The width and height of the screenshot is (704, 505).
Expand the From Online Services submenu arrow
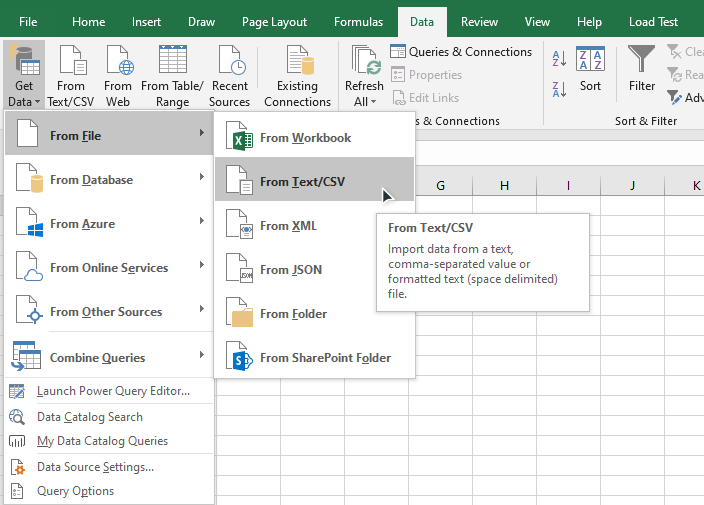tap(202, 264)
